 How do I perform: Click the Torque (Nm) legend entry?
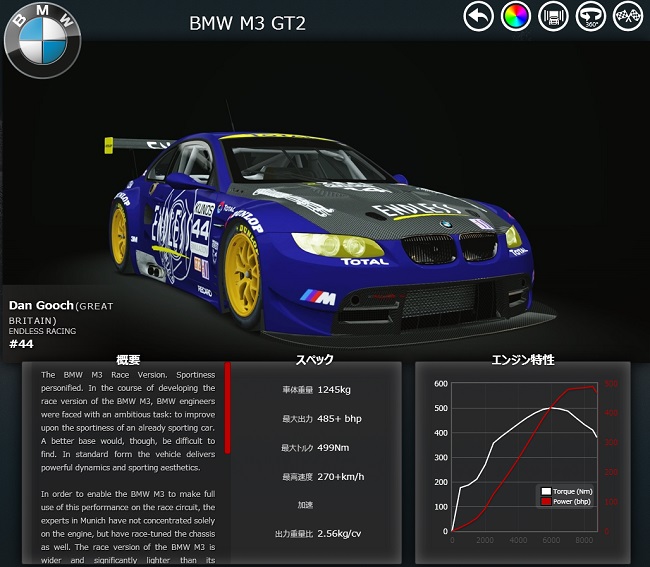pyautogui.click(x=567, y=492)
